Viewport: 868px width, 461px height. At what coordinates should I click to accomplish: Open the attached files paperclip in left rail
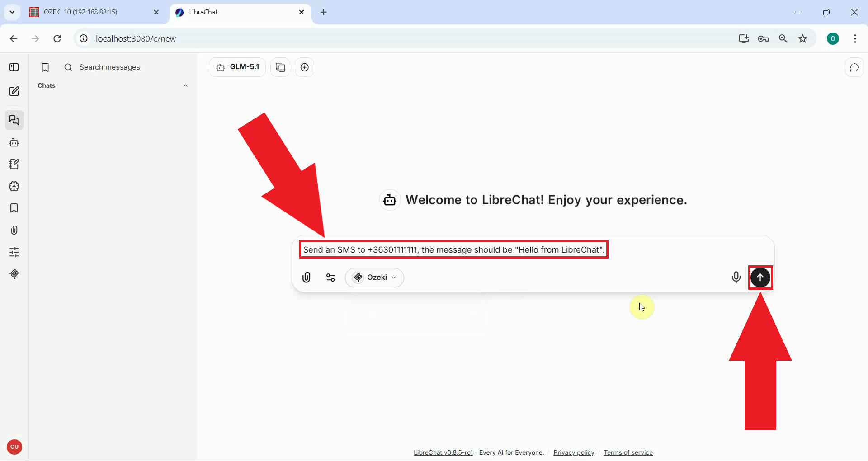pyautogui.click(x=14, y=230)
